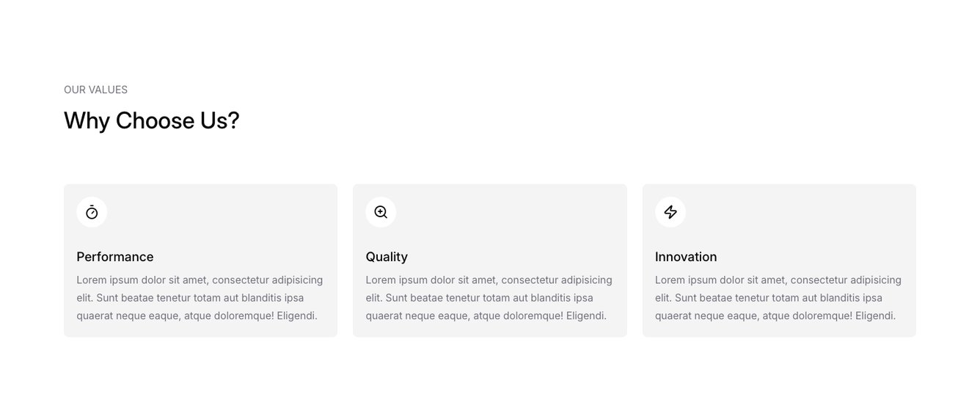This screenshot has width=980, height=419.
Task: Click the magnifier plus icon above Quality
Action: tap(381, 212)
